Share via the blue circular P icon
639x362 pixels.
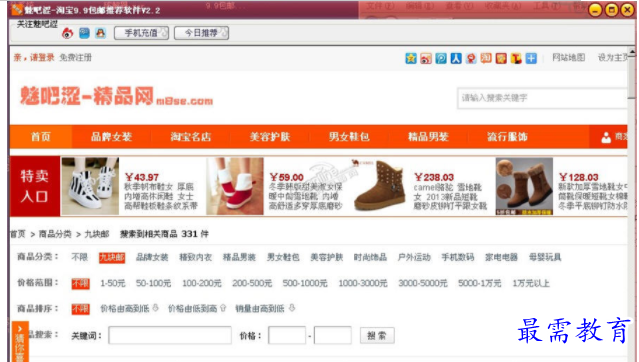[x=441, y=58]
